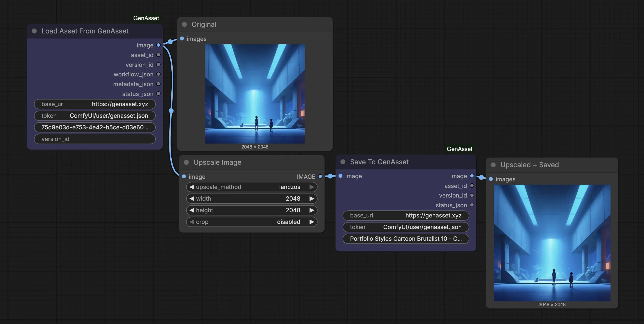This screenshot has height=324, width=644.
Task: Click the 2048 × 2048 label under Original image
Action: point(255,147)
